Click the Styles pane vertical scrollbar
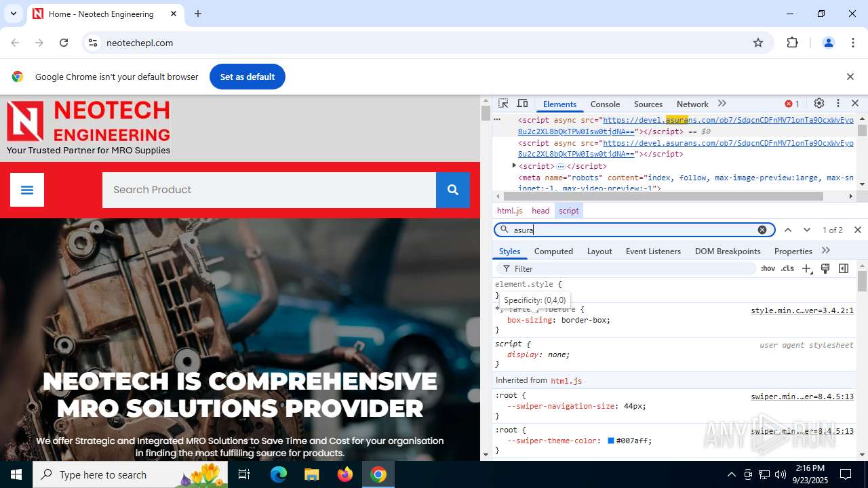Viewport: 868px width, 488px height. (862, 281)
